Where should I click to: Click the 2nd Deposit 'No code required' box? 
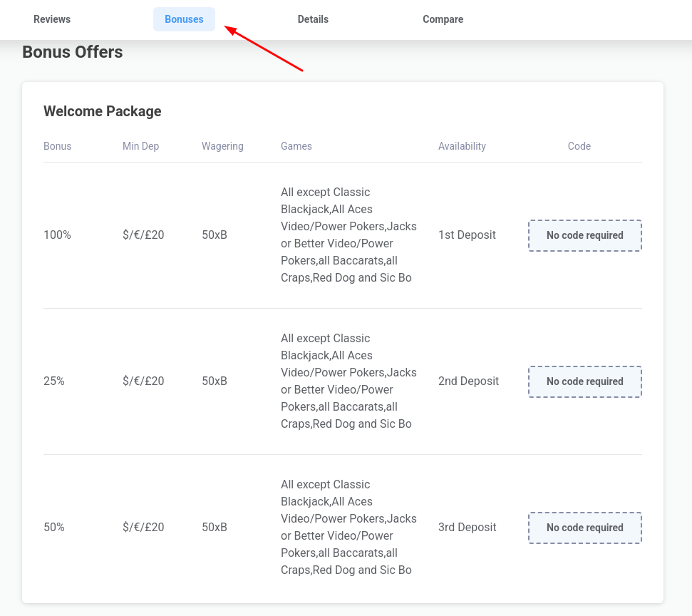pos(584,381)
